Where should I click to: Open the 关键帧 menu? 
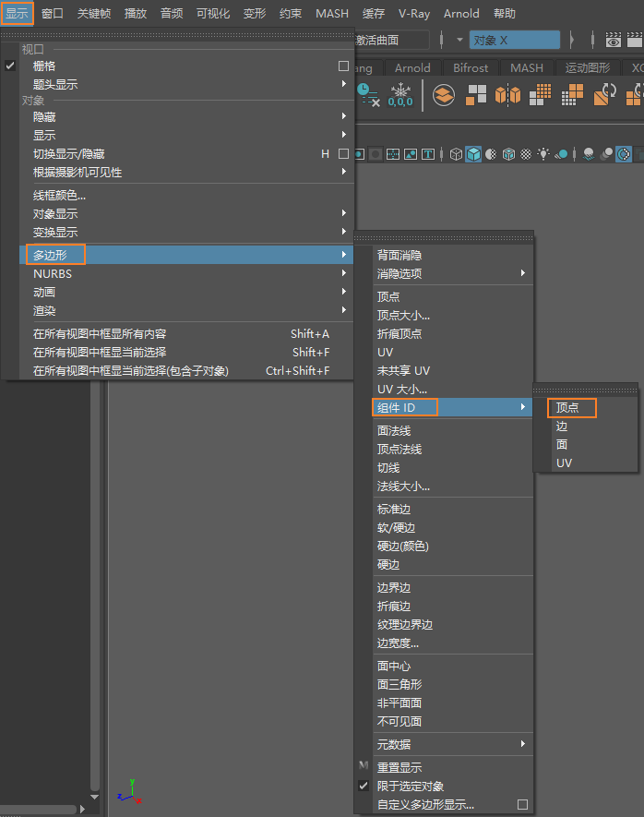[94, 14]
